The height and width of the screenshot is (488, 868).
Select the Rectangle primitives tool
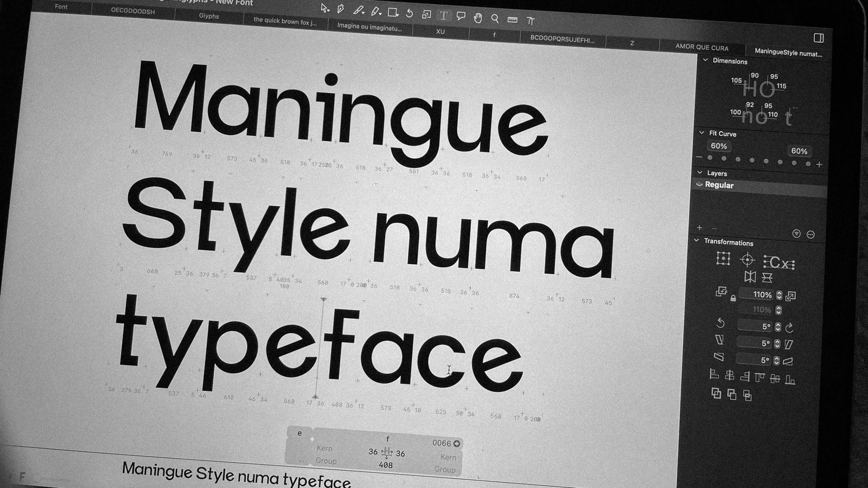393,12
